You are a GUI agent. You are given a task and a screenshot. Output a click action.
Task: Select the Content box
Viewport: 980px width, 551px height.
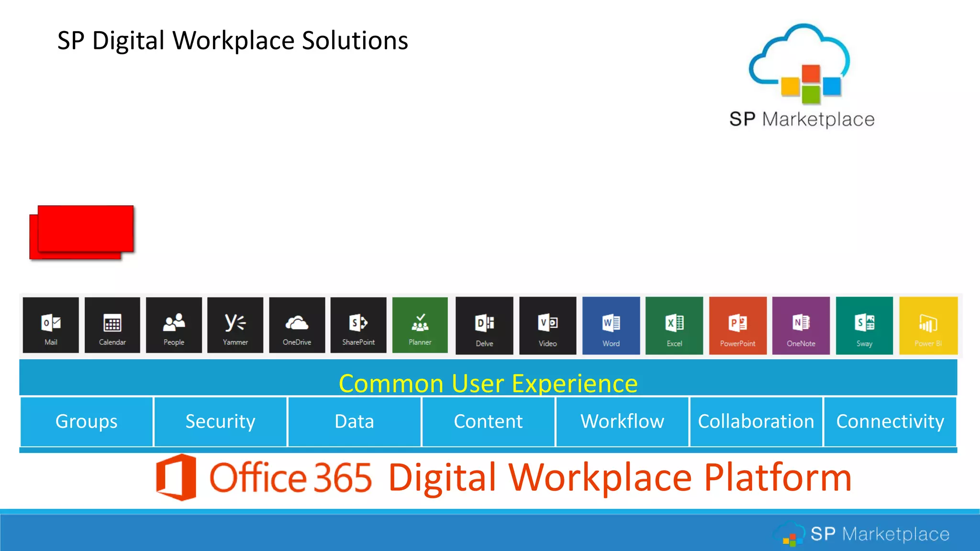coord(489,421)
